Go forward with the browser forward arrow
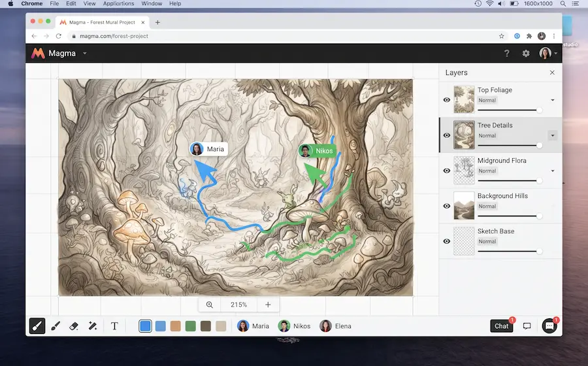 pos(46,36)
